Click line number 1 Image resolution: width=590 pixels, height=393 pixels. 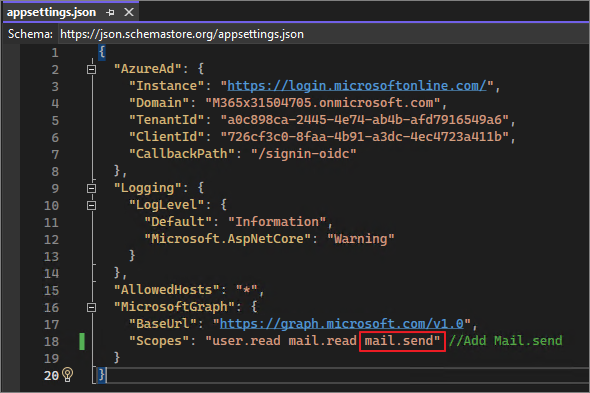(55, 52)
